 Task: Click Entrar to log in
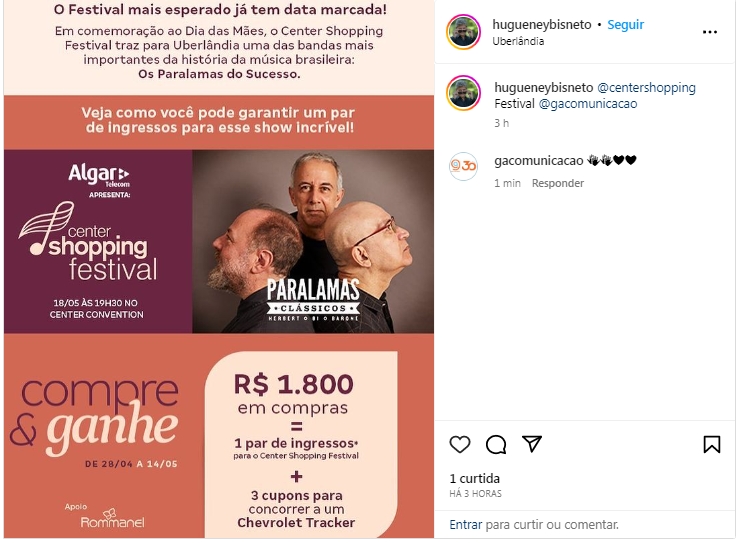tap(465, 524)
